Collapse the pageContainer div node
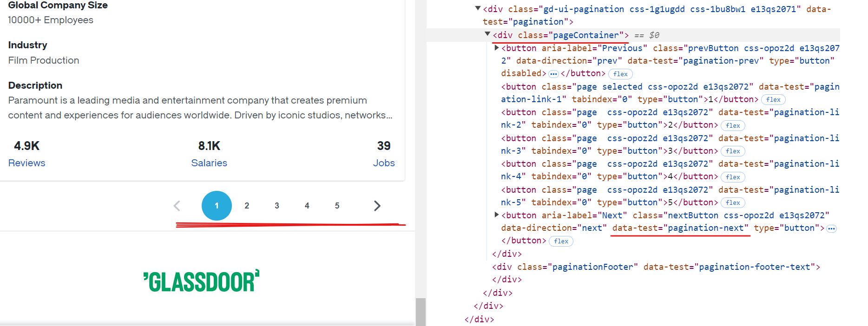Screen dimensions: 868x326 [x=487, y=34]
